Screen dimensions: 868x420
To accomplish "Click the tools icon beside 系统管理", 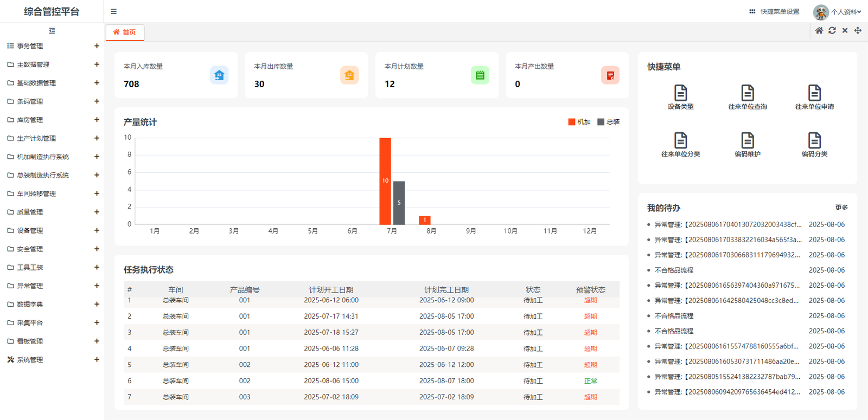I will click(x=10, y=359).
